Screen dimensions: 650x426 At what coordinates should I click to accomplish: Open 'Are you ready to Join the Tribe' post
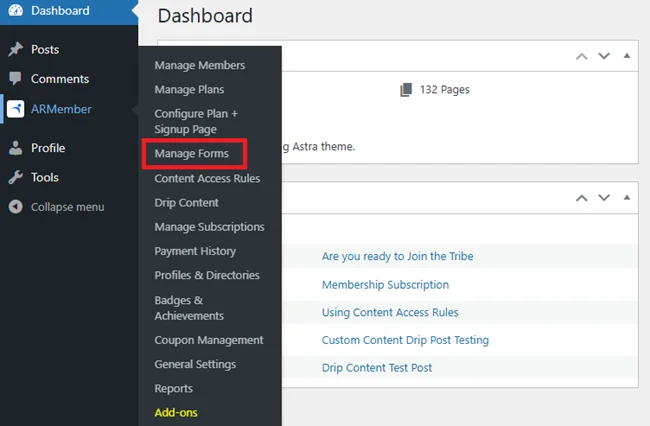click(x=398, y=256)
